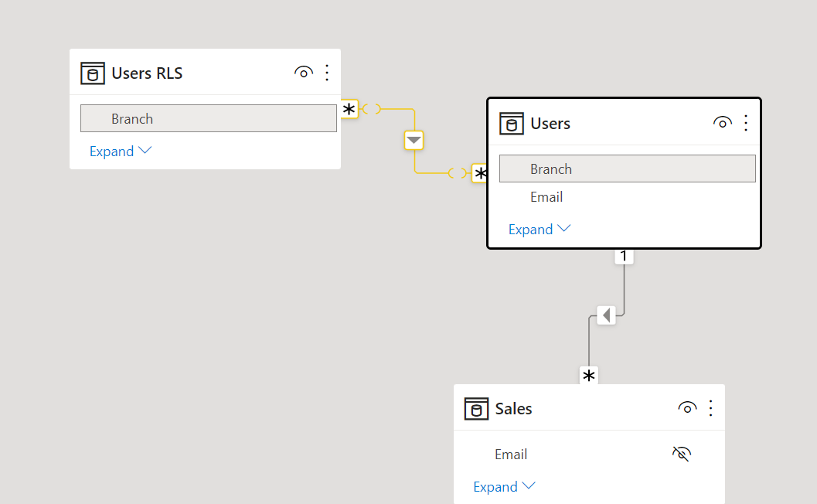This screenshot has height=504, width=817.
Task: Toggle visibility eye on Users table
Action: tap(723, 122)
